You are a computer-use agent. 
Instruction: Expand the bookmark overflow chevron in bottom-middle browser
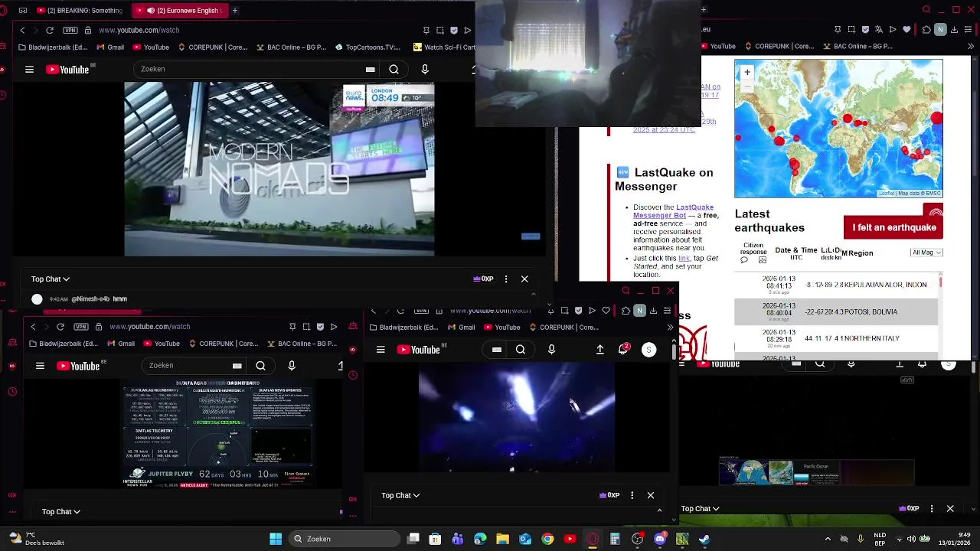tap(670, 328)
